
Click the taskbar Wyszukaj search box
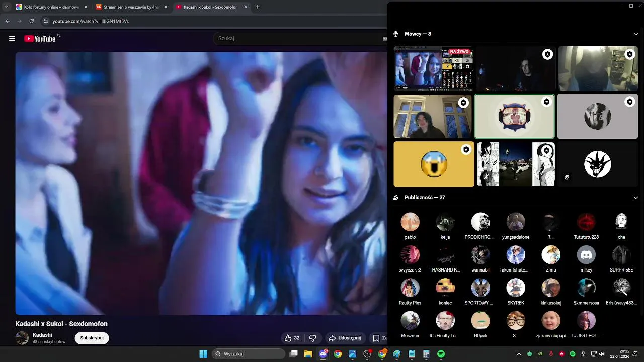coord(249,354)
